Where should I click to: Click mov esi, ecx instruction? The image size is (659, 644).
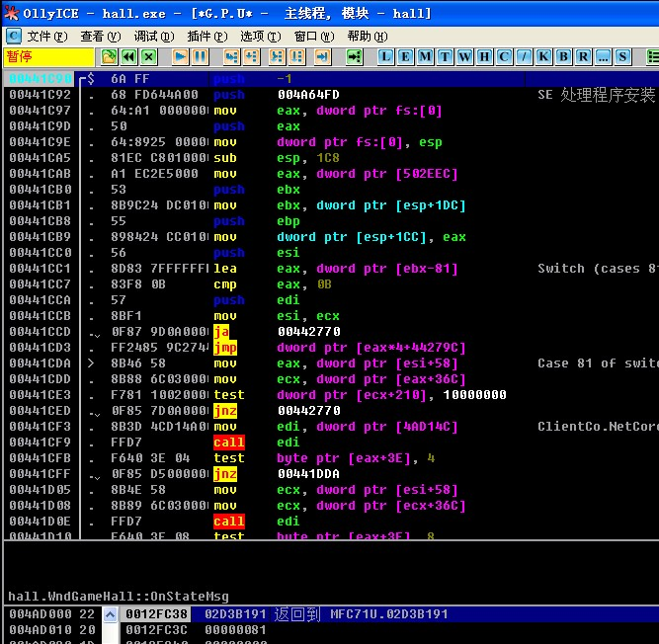pos(276,316)
